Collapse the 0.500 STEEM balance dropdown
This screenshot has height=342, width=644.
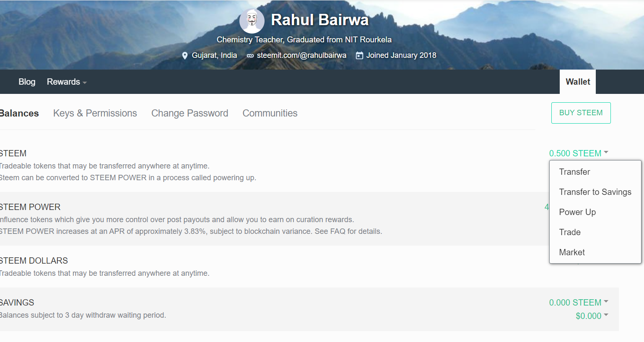(579, 153)
